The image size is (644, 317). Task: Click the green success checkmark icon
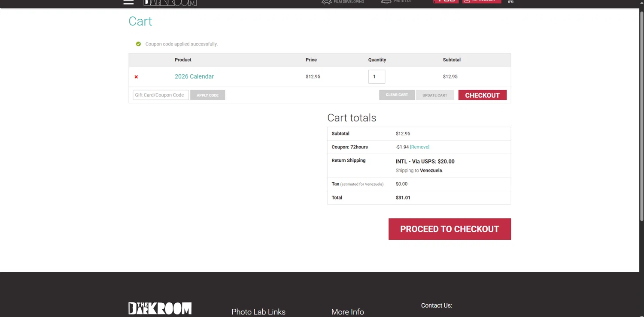tap(138, 44)
